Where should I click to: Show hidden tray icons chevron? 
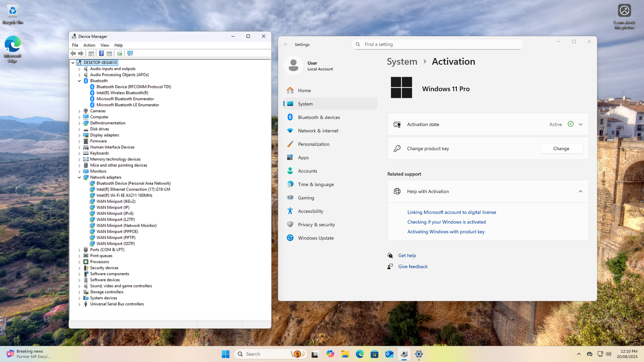579,354
